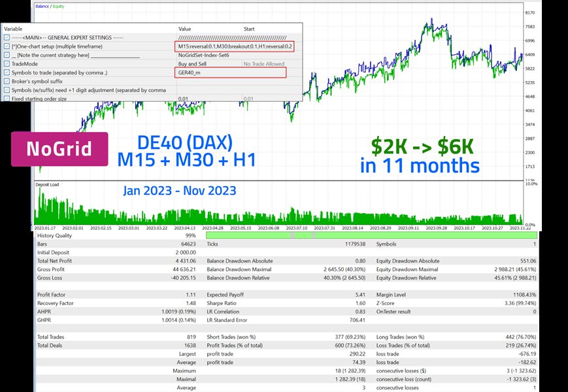The image size is (568, 392).
Task: Select the AHPR 1.0019 value
Action: pyautogui.click(x=179, y=312)
